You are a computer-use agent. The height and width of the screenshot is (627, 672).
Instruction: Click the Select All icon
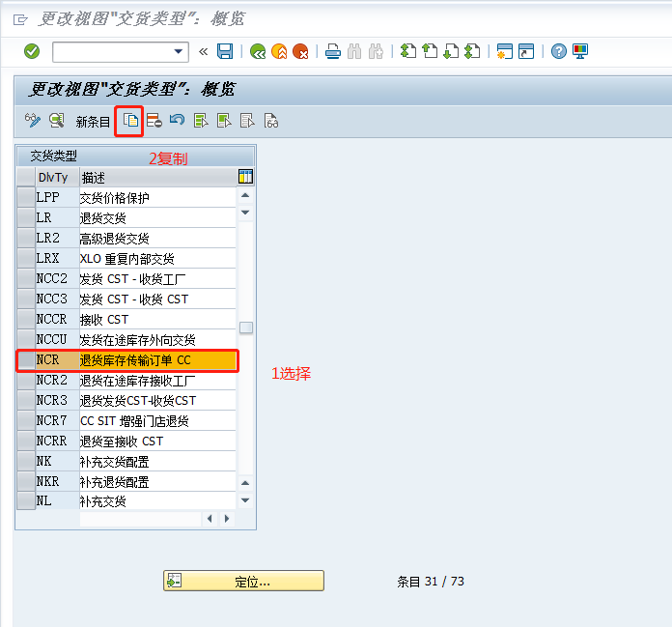pos(201,121)
